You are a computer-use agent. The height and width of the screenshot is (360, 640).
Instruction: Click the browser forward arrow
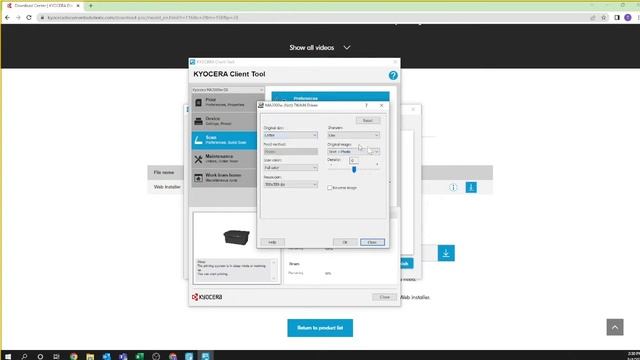pyautogui.click(x=18, y=18)
